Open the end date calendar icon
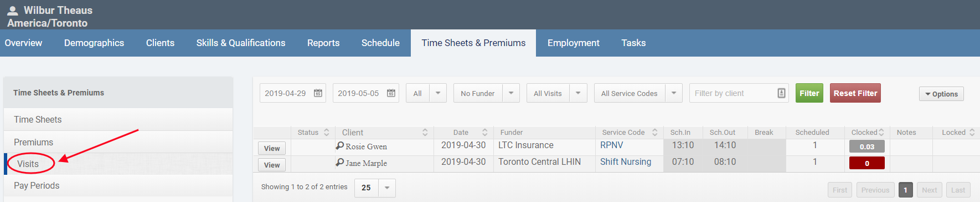Screen dimensions: 980x202 click(x=391, y=93)
